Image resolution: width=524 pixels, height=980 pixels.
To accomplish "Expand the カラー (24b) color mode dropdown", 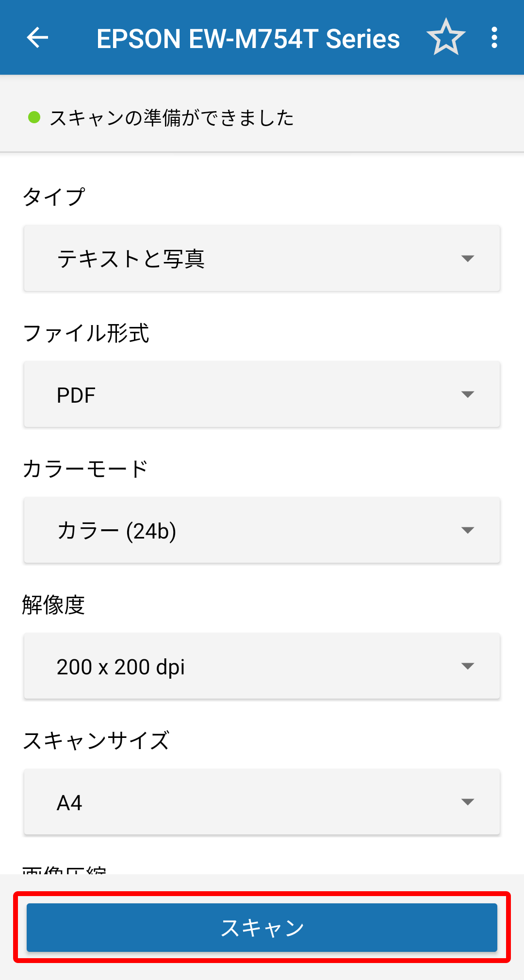I will [262, 530].
